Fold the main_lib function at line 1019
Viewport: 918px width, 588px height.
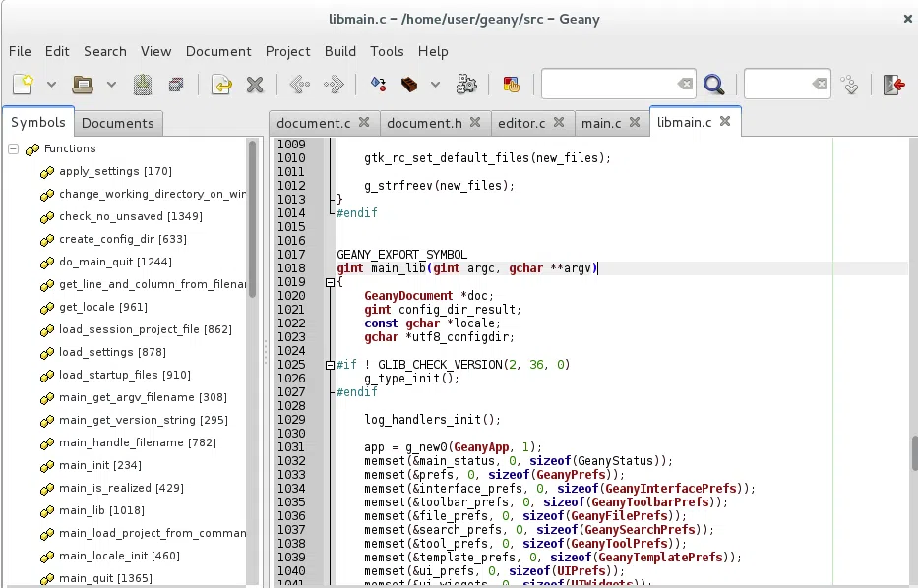[x=330, y=282]
